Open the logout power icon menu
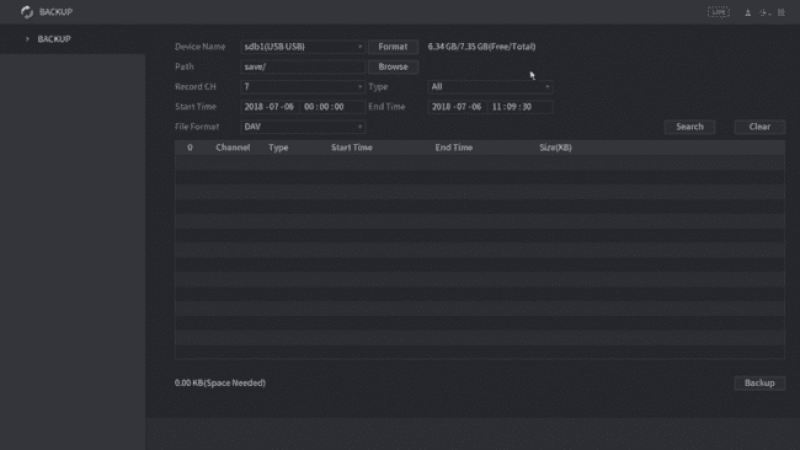 pyautogui.click(x=765, y=12)
